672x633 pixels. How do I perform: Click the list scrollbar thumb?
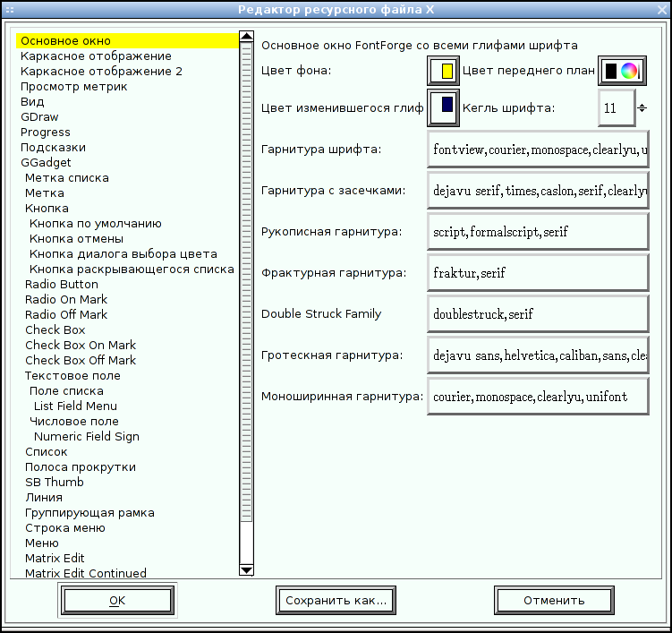pos(246,282)
